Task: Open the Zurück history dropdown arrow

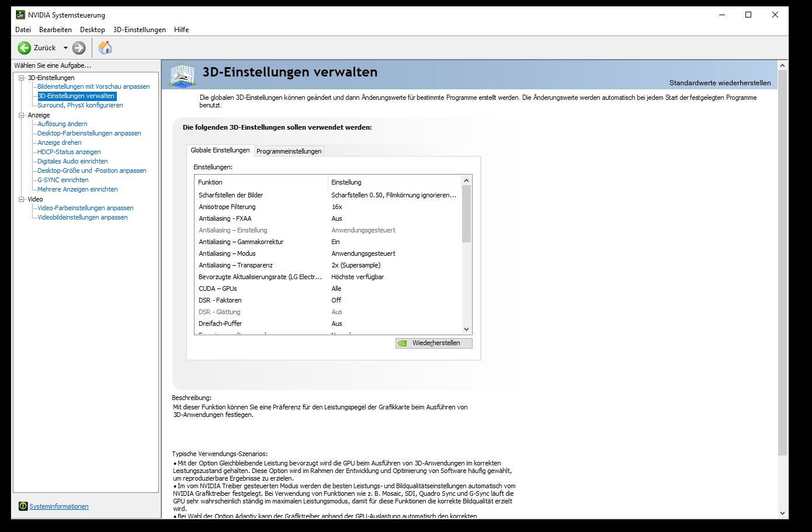Action: pyautogui.click(x=65, y=48)
